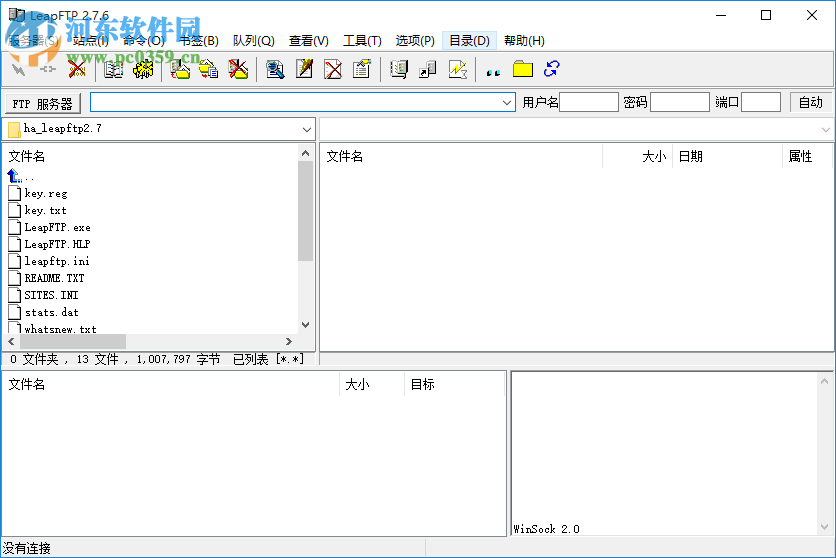Click the queue 文件名 column header
Screen dimensions: 836x558
tap(171, 384)
